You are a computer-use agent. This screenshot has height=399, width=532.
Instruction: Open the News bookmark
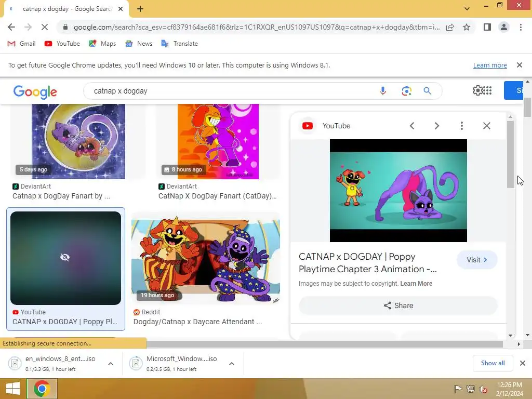(x=139, y=44)
